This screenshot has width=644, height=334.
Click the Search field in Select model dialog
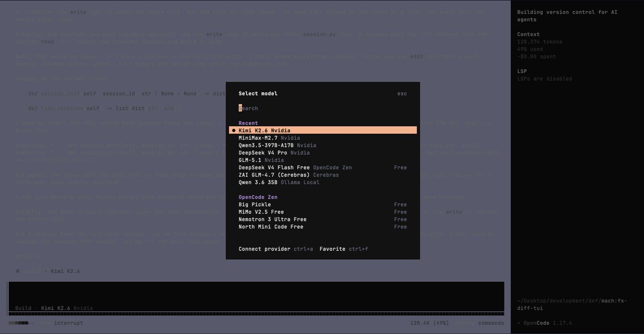pos(322,108)
